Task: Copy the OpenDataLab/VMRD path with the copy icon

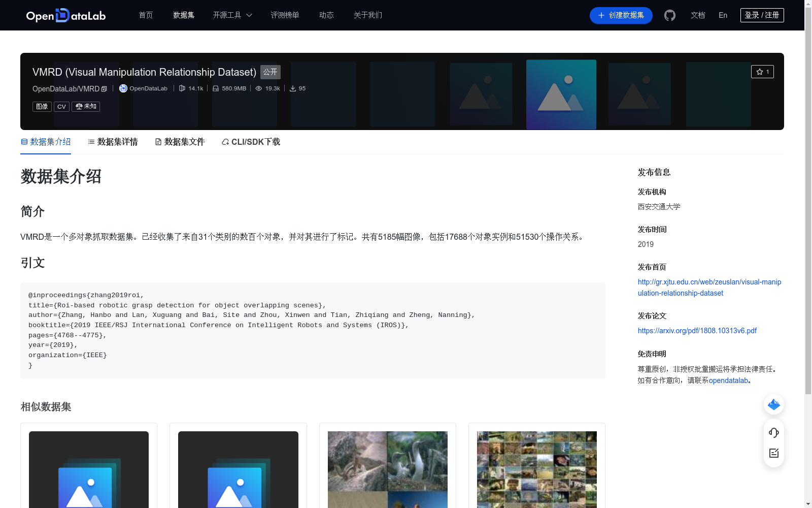Action: tap(104, 89)
